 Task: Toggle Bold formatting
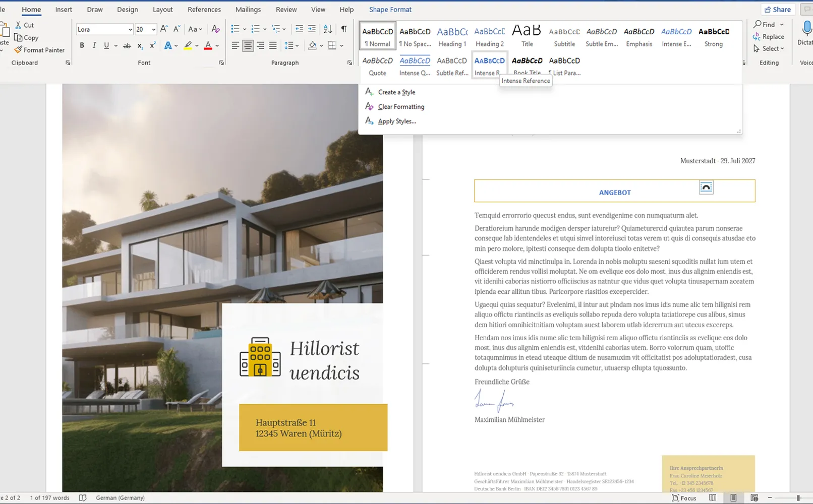coord(82,45)
